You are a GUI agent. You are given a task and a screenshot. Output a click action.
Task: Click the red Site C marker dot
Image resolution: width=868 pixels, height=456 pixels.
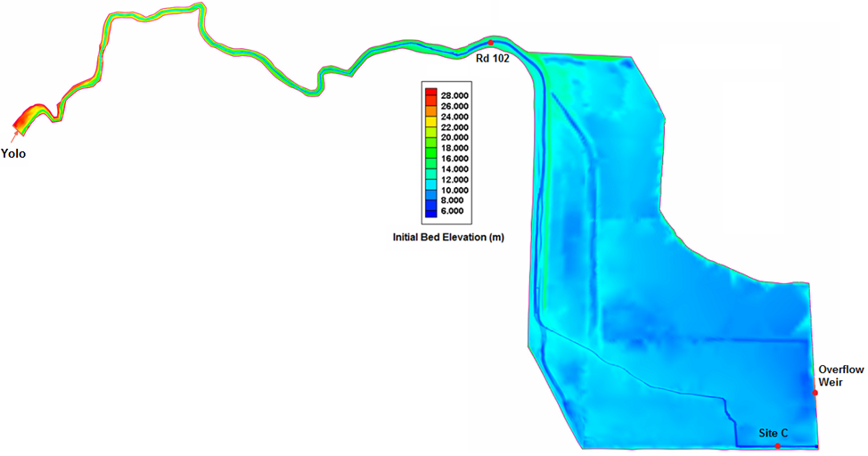pyautogui.click(x=778, y=445)
